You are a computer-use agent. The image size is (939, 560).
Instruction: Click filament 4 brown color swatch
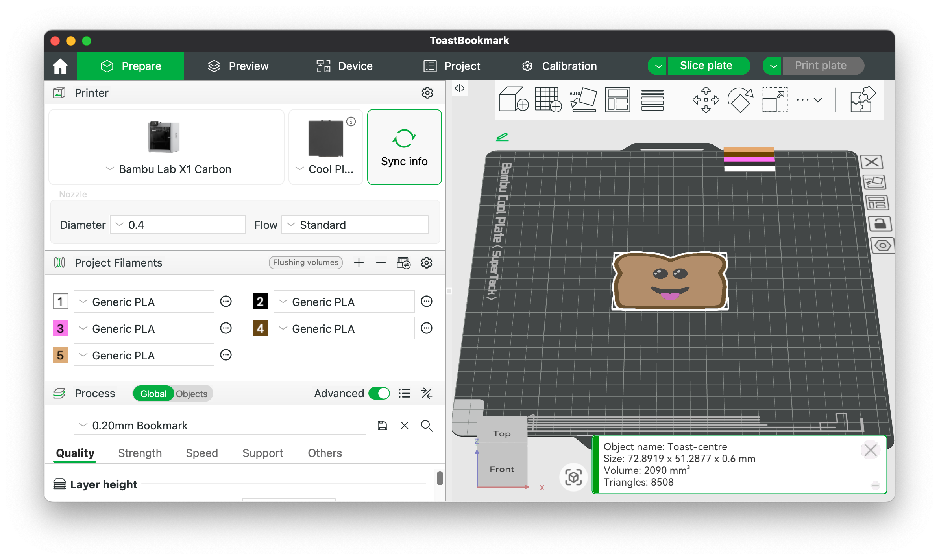tap(261, 328)
